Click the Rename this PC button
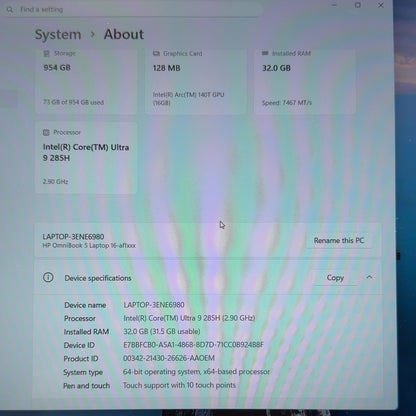 [339, 240]
